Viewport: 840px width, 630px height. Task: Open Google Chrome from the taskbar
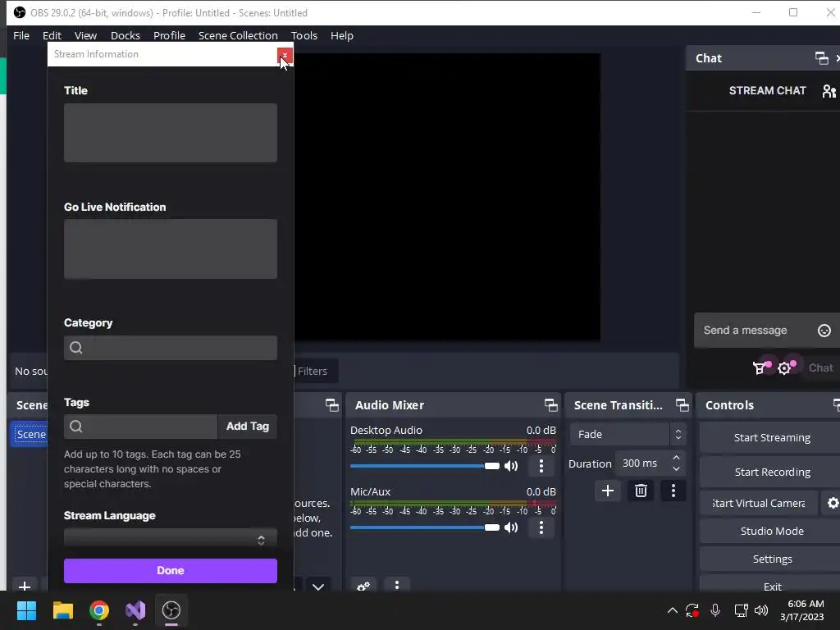(99, 610)
